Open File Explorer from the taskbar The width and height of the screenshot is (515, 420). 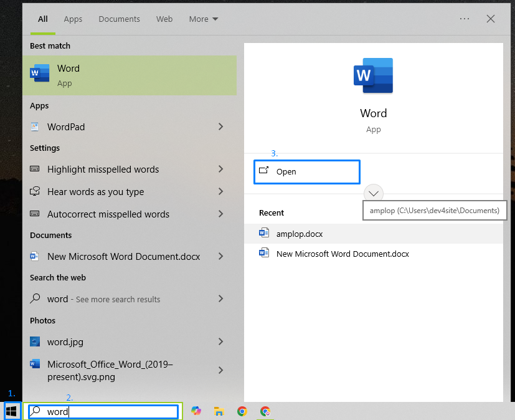tap(219, 411)
